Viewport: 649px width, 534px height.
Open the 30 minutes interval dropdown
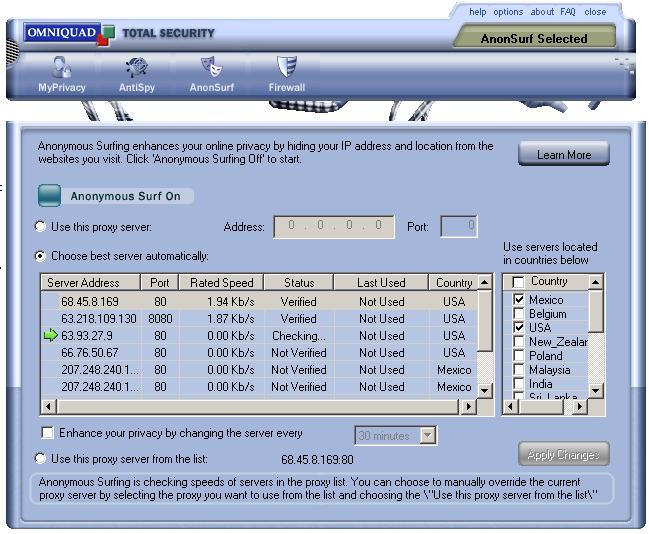click(x=428, y=435)
